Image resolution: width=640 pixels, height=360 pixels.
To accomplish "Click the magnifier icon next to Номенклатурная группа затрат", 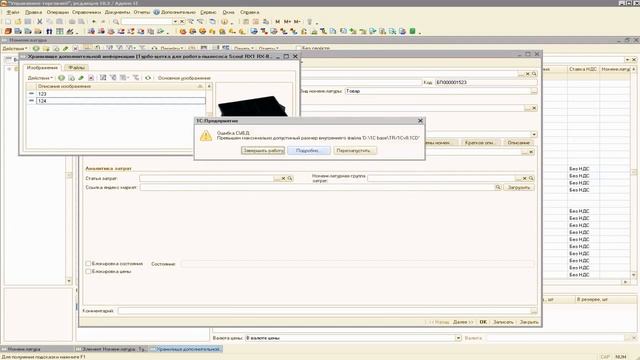I will [x=531, y=178].
